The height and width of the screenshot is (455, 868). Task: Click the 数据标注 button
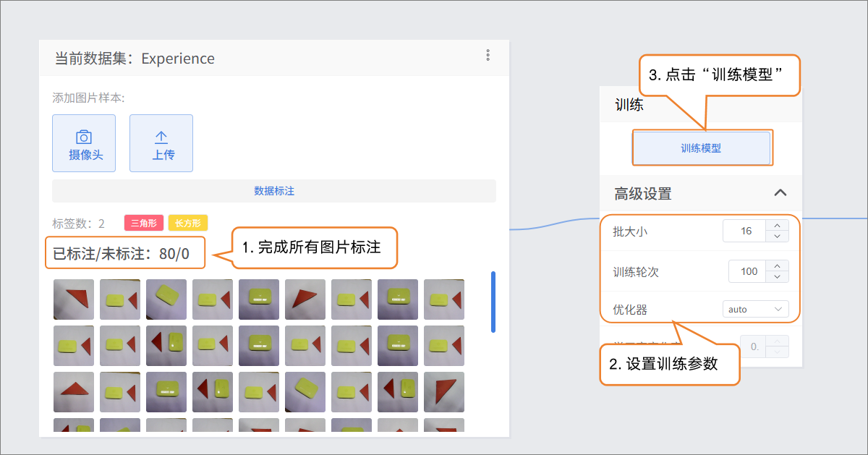click(x=274, y=191)
